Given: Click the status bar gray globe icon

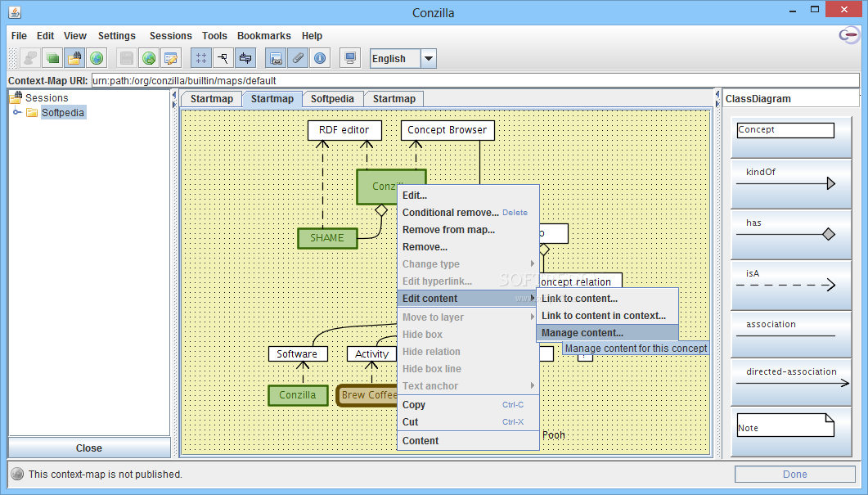Looking at the screenshot, I should (x=17, y=474).
